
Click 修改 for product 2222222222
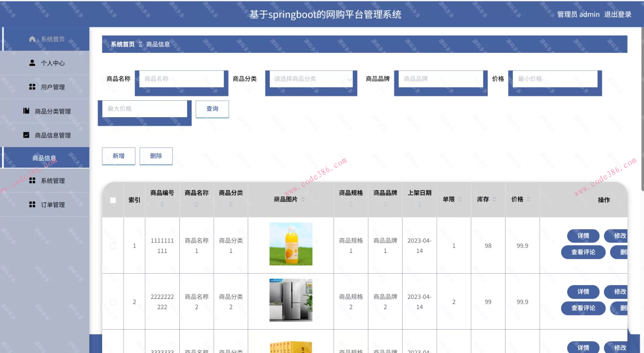pos(616,292)
